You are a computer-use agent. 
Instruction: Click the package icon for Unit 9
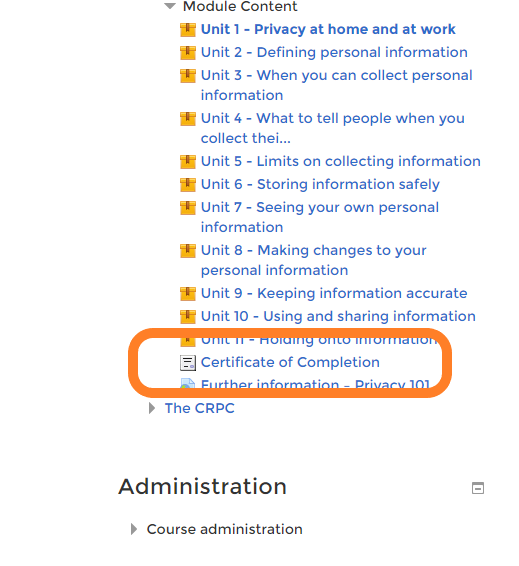pos(188,294)
